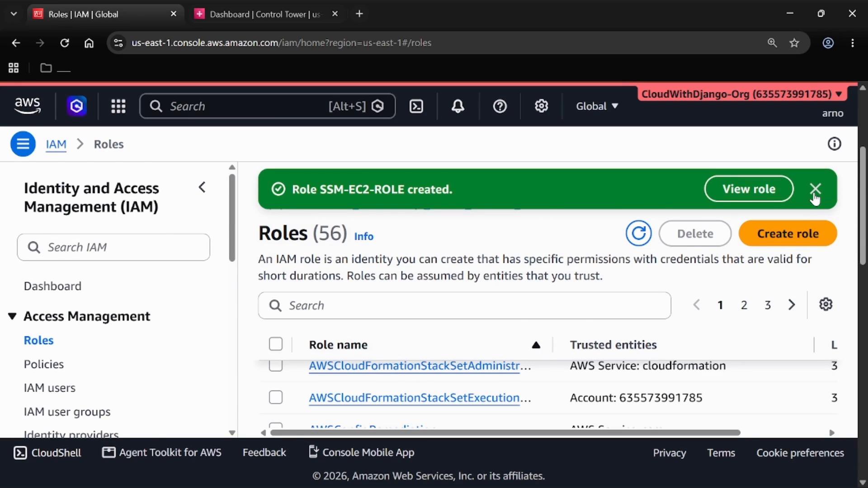Click the AWS logo home icon

pos(28,106)
